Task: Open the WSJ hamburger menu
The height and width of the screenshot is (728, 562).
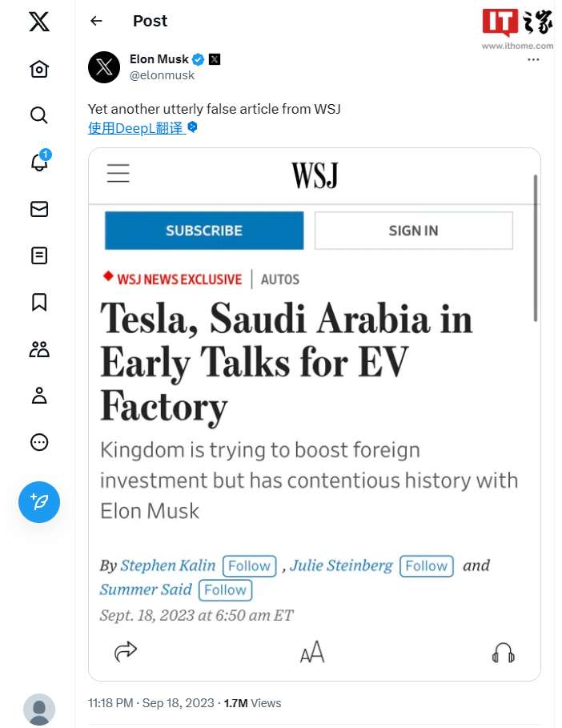Action: coord(118,173)
